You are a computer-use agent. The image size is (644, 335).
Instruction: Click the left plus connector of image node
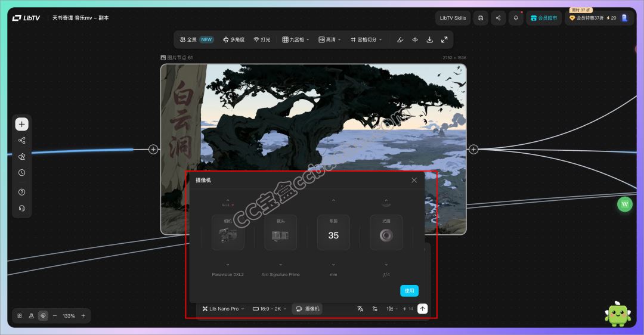tap(153, 150)
